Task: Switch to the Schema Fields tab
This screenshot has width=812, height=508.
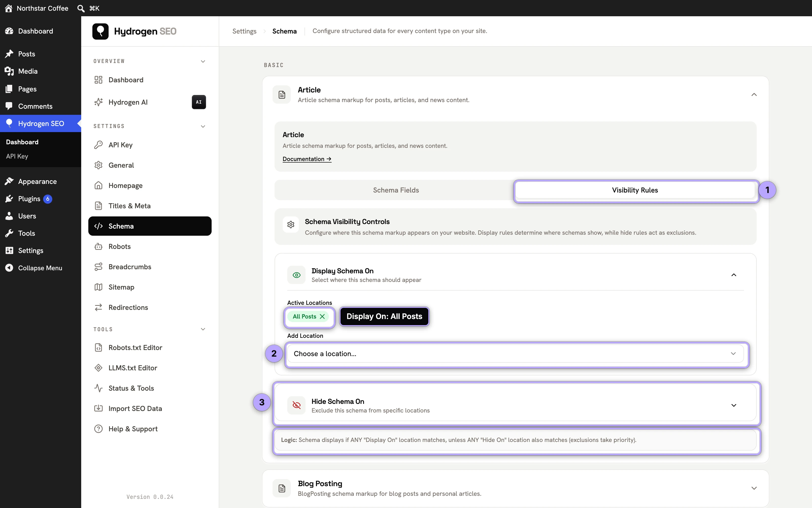Action: (x=396, y=190)
